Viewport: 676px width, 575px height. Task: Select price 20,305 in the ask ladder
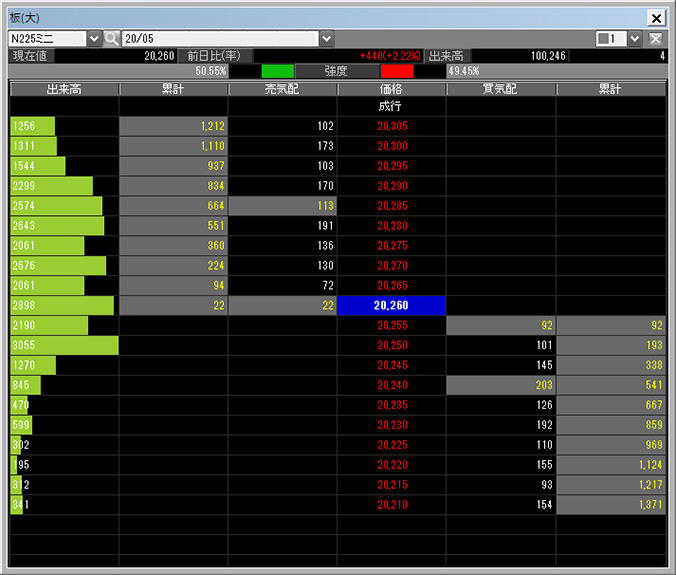(x=392, y=126)
